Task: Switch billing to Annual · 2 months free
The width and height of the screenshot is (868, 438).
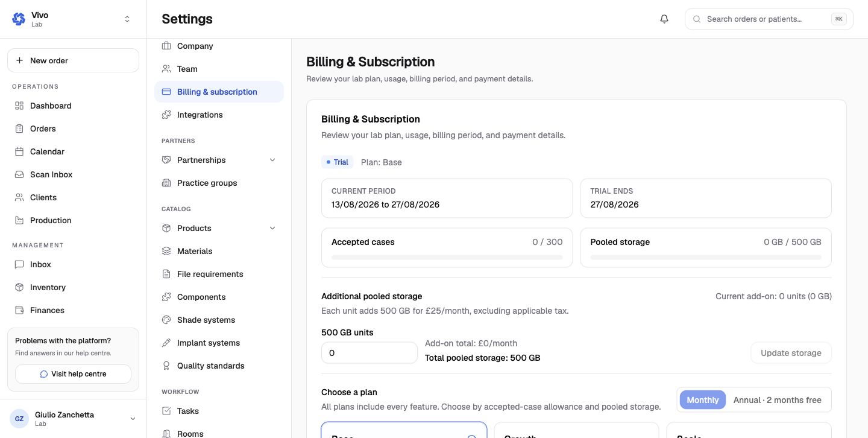Action: point(778,399)
